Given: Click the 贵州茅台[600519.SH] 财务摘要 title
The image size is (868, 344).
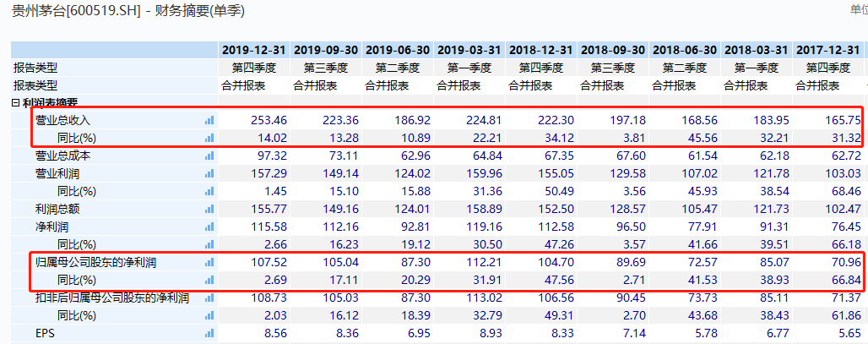Looking at the screenshot, I should [128, 10].
